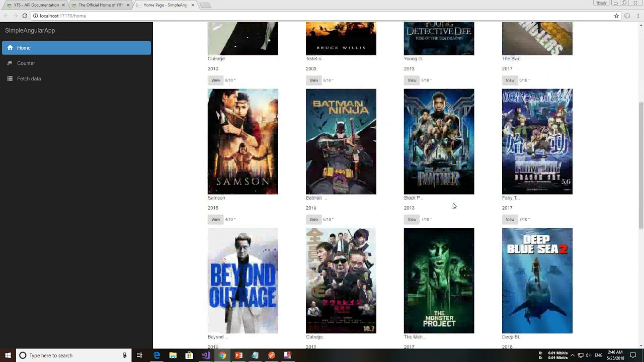Click the 'Samson' title text
The image size is (644, 362).
pyautogui.click(x=216, y=198)
